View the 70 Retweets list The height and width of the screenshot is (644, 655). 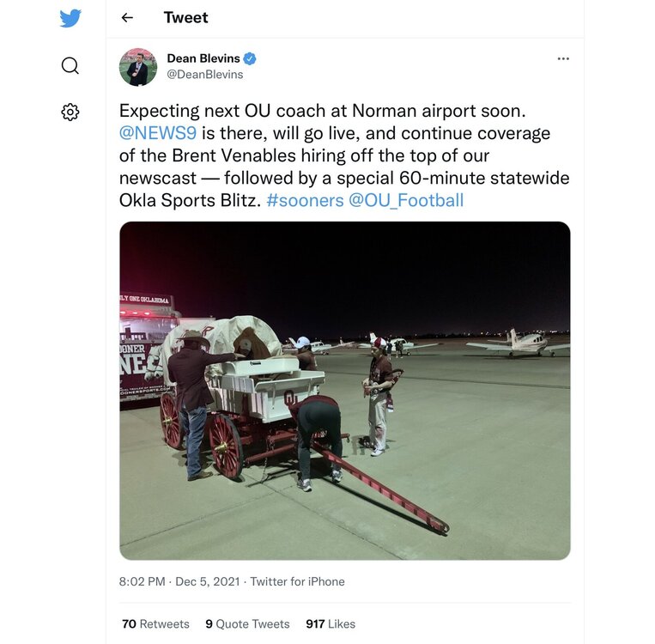click(x=155, y=624)
